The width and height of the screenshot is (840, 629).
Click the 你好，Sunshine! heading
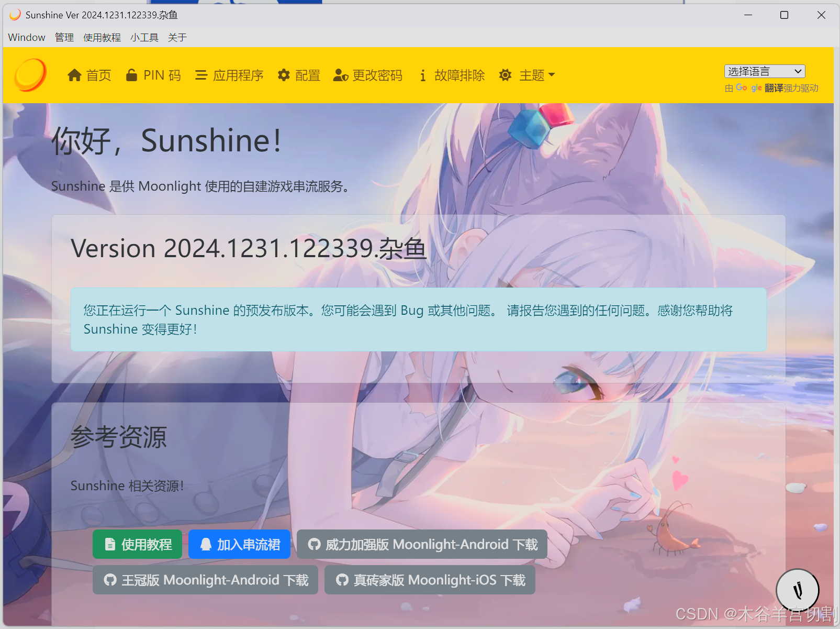pyautogui.click(x=166, y=141)
